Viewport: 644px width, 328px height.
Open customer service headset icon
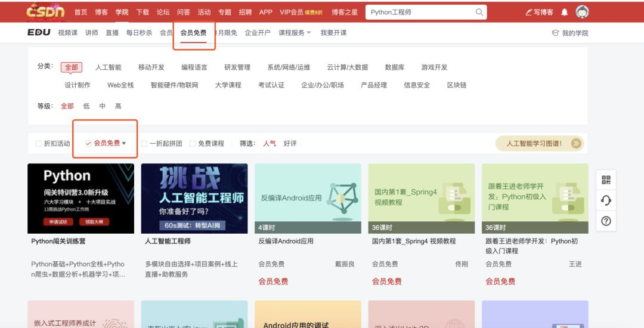[606, 200]
